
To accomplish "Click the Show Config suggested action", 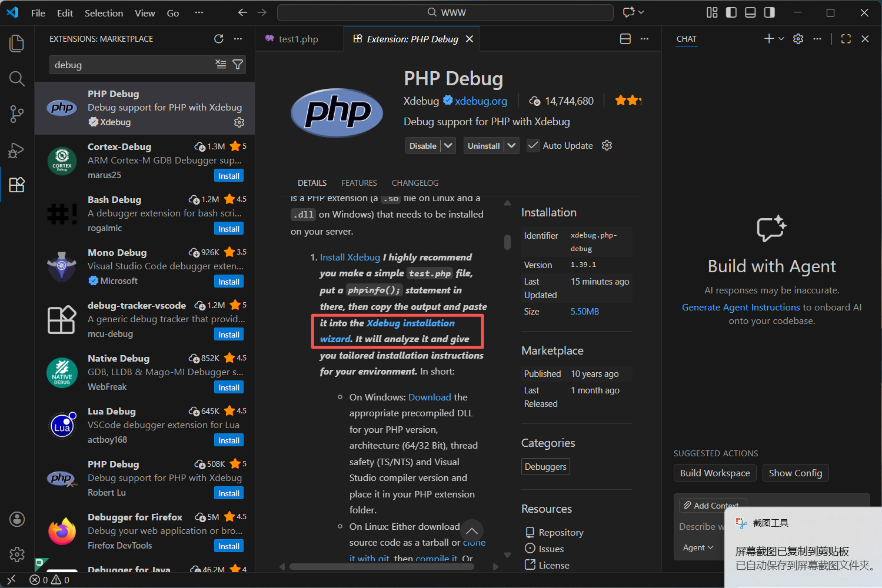I will click(x=796, y=473).
